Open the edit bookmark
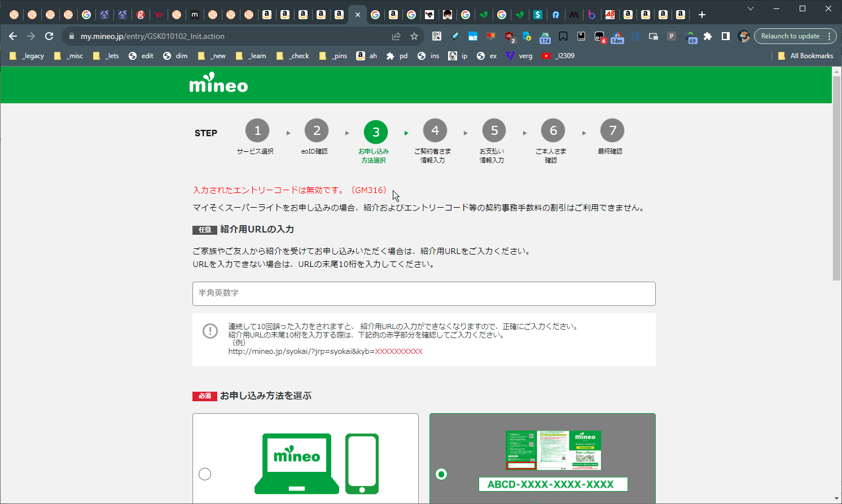This screenshot has height=504, width=842. tap(141, 56)
